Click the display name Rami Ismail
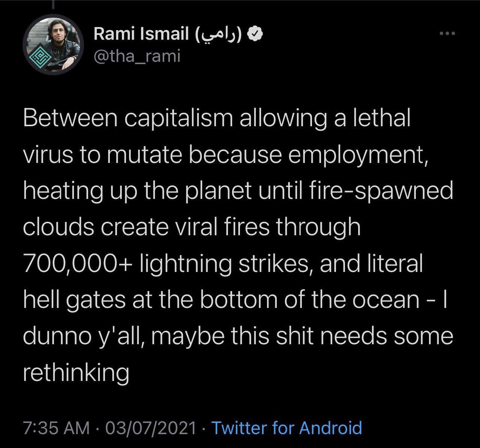Image resolution: width=480 pixels, height=448 pixels. [x=141, y=34]
